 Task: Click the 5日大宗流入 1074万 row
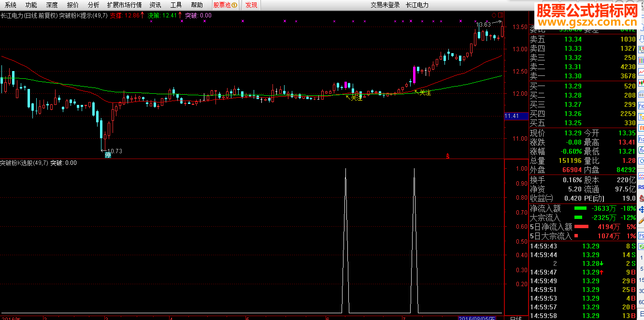[x=583, y=236]
